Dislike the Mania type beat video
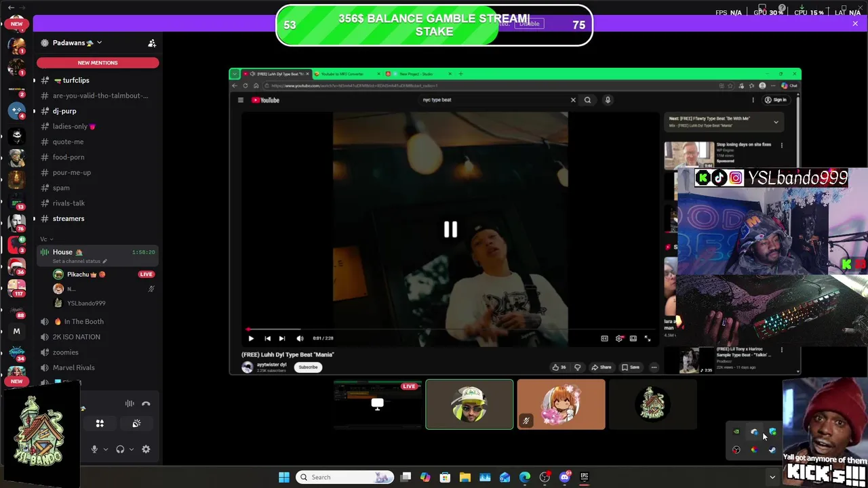The height and width of the screenshot is (488, 868). coord(578,367)
